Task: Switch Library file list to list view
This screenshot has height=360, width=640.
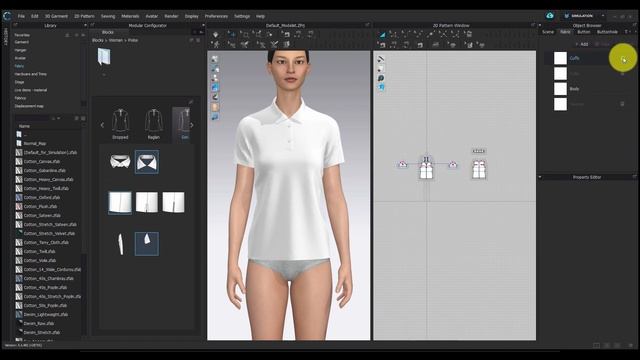Action: coord(77,118)
